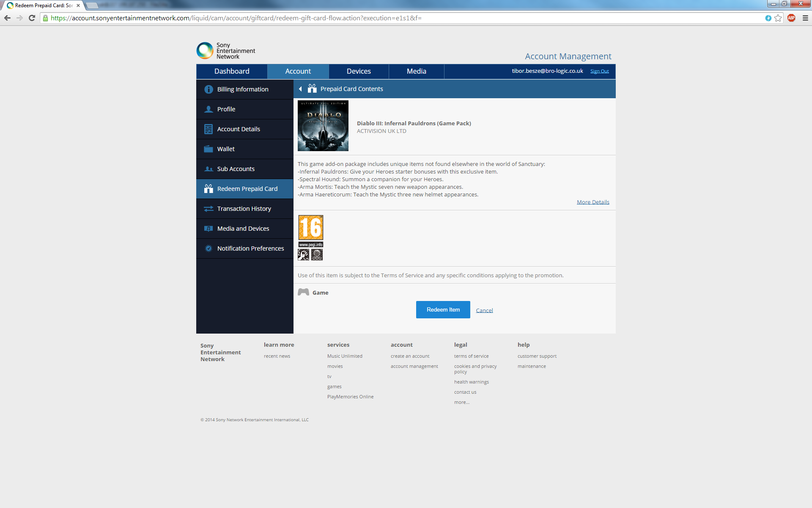The width and height of the screenshot is (812, 508).
Task: Click the blue lightning extension icon in address bar
Action: [x=768, y=18]
